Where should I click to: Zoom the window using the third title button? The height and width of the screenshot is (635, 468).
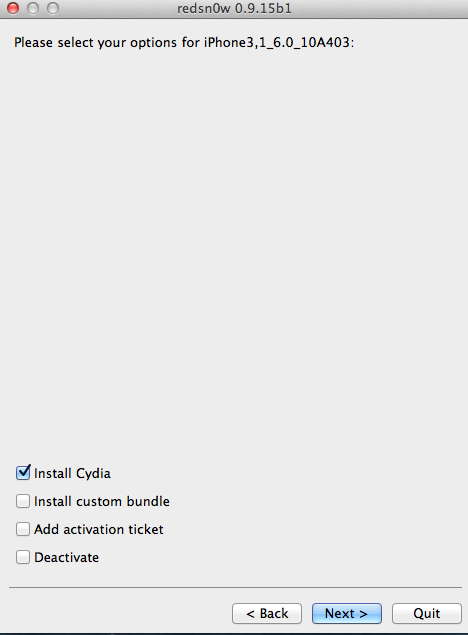[53, 8]
